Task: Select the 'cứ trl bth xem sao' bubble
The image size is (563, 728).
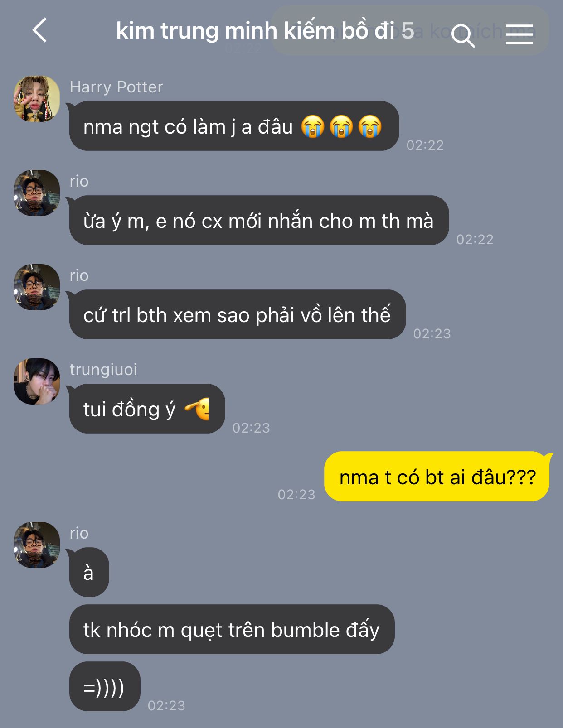Action: pyautogui.click(x=238, y=314)
